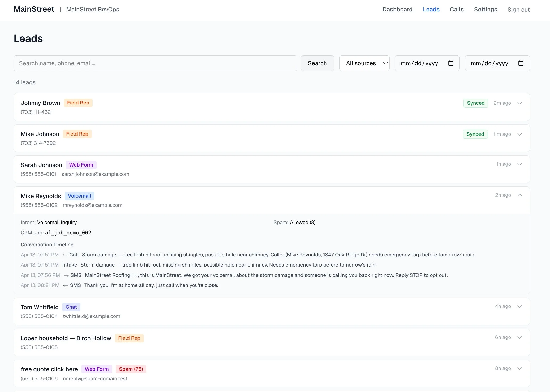Image resolution: width=550 pixels, height=392 pixels.
Task: Expand the Lopez household lead row
Action: click(x=519, y=337)
